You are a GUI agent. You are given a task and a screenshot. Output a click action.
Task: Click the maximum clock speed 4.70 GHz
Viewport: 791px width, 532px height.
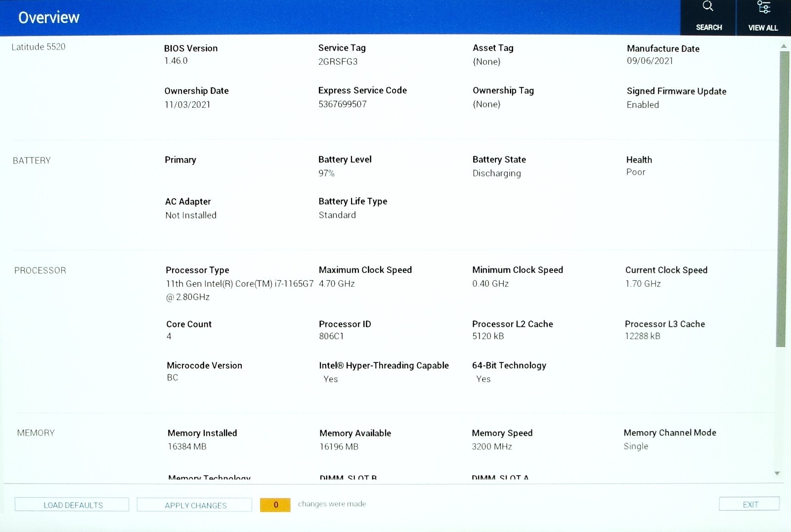coord(337,284)
